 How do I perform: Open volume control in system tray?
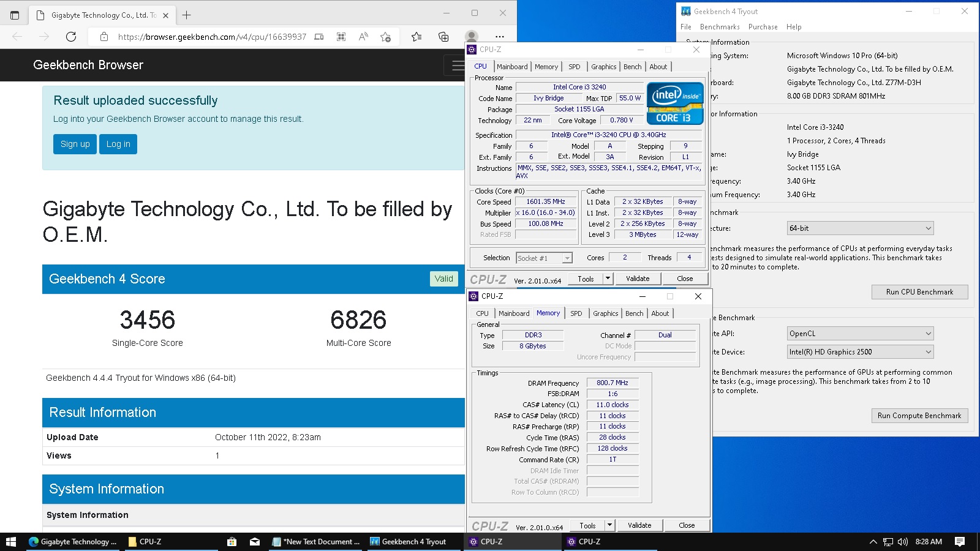(902, 542)
